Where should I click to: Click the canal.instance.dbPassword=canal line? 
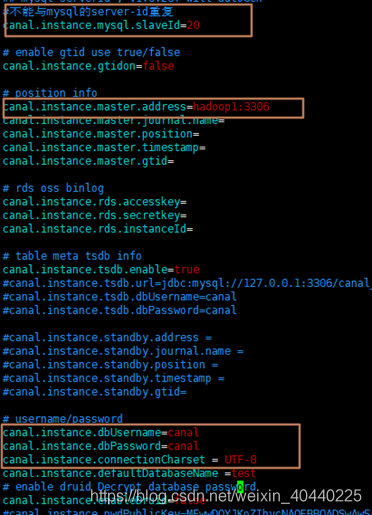[101, 446]
